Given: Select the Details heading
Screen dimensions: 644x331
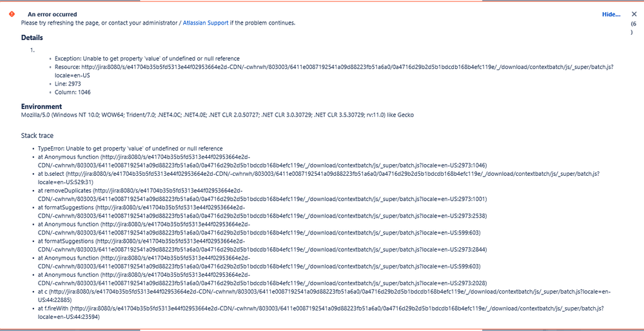Looking at the screenshot, I should (x=32, y=38).
